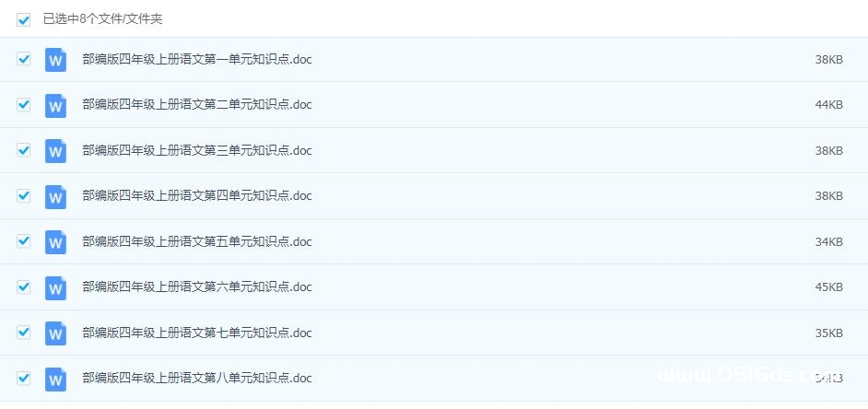Image resolution: width=868 pixels, height=409 pixels.
Task: Click Word icon of 第二单元知识点.doc
Action: (x=55, y=106)
